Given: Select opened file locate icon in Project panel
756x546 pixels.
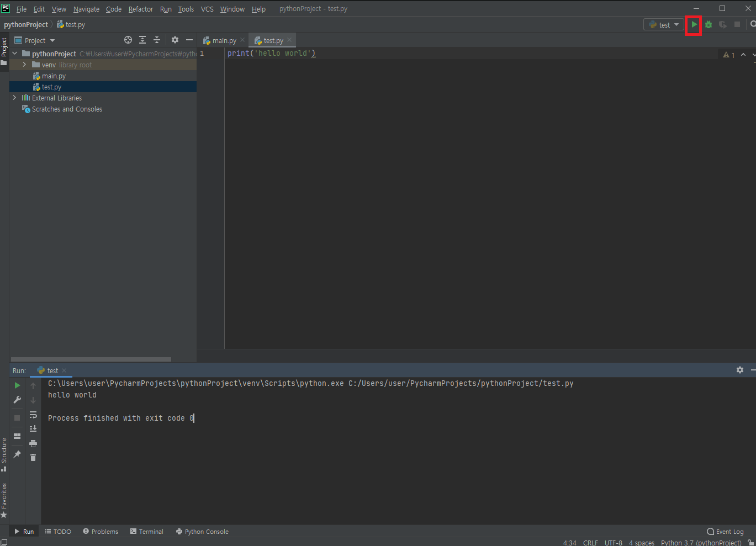Looking at the screenshot, I should (128, 40).
